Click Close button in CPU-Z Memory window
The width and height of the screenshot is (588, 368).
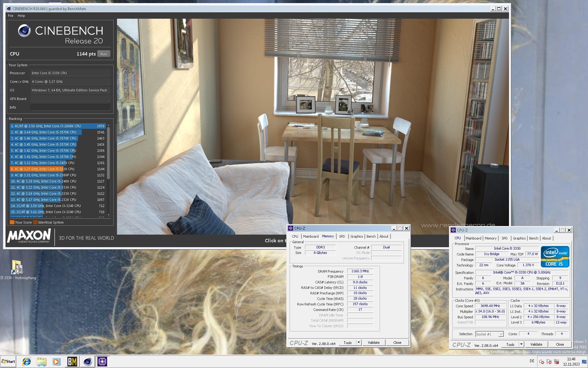(x=397, y=343)
